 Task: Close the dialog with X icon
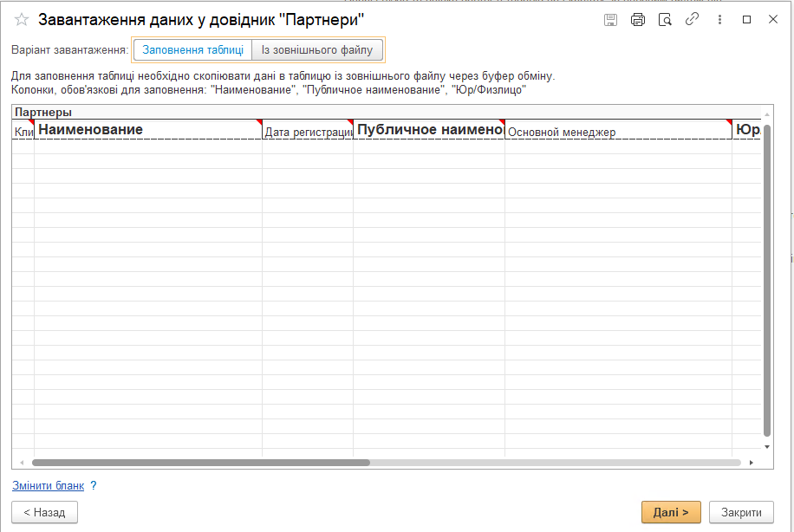click(772, 20)
